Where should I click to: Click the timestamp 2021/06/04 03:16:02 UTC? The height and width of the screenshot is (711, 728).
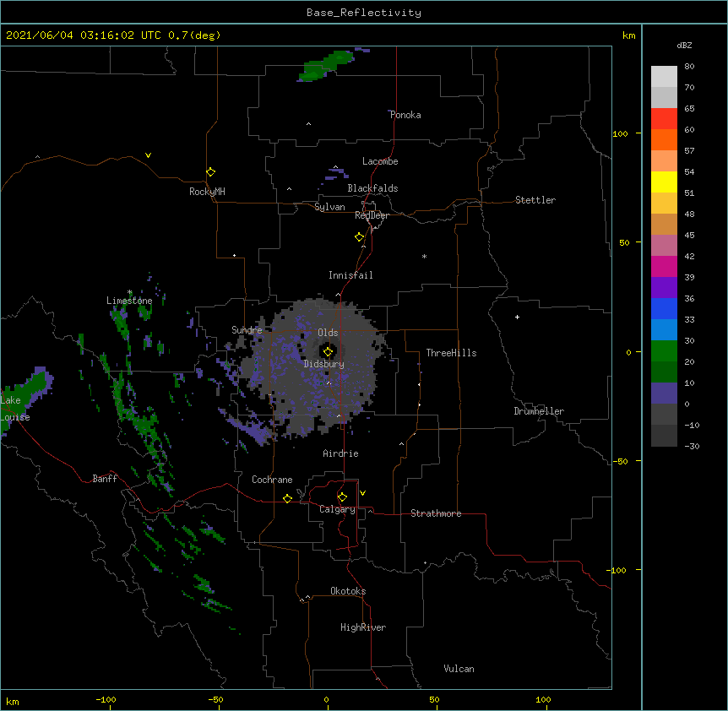coord(84,35)
